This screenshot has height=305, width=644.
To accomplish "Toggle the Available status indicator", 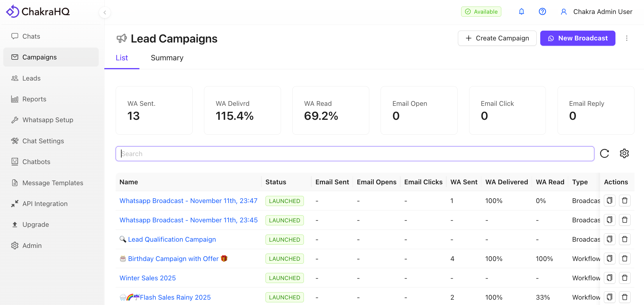I will pyautogui.click(x=481, y=11).
